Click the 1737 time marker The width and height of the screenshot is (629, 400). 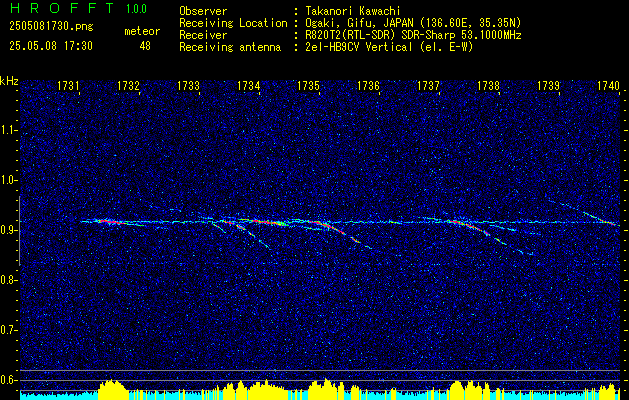(428, 85)
